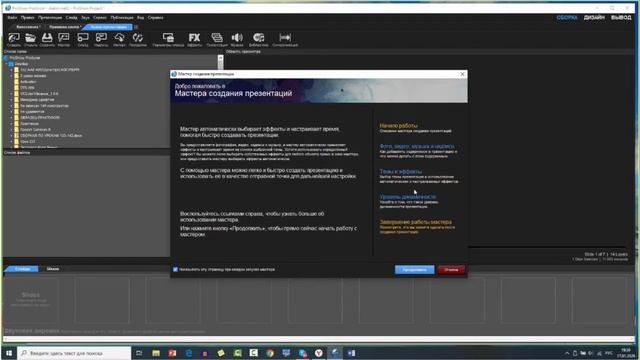
Task: Select the first empty slide placeholder
Action: (x=31, y=300)
